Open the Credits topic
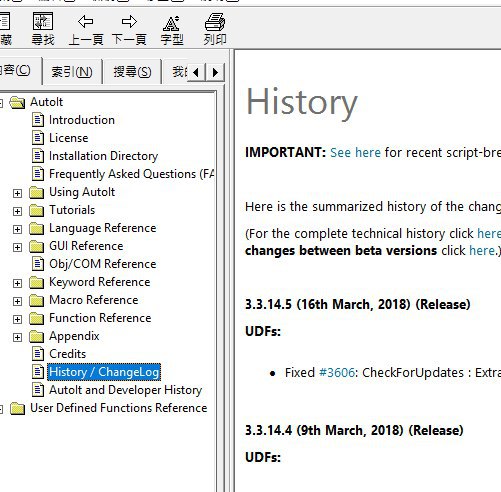 click(x=67, y=354)
